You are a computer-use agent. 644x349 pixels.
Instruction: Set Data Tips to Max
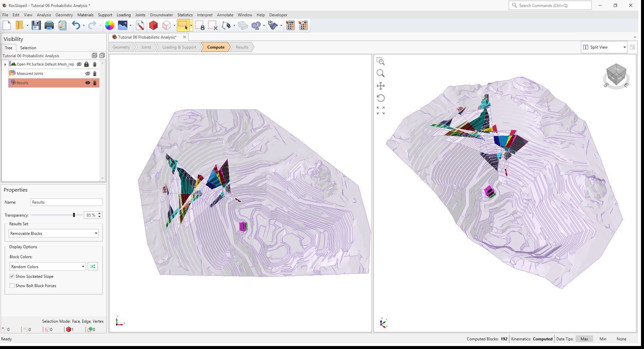click(x=584, y=339)
